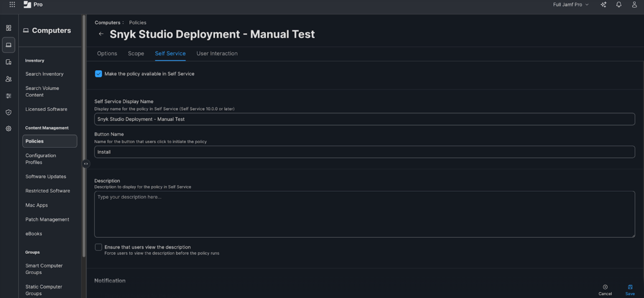Select the Computers laptop icon in rail
Image resolution: width=644 pixels, height=298 pixels.
point(9,45)
